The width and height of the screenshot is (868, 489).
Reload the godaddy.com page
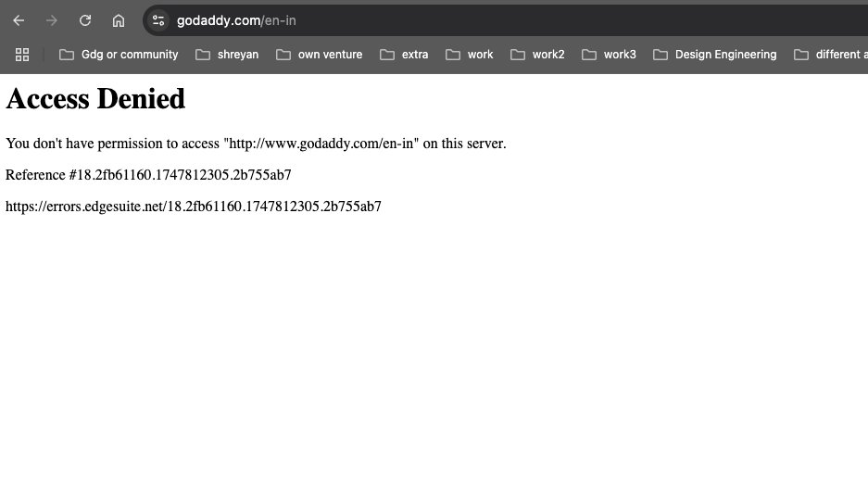pyautogui.click(x=84, y=20)
